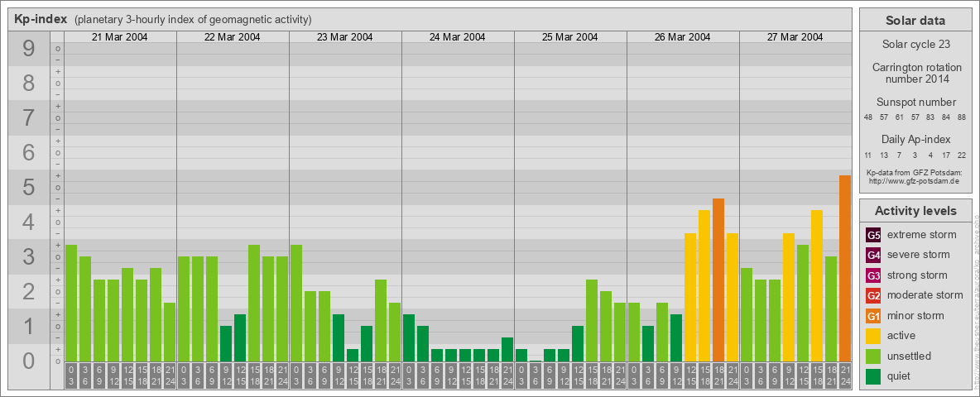Select the 26 Mar 2004 date header

[683, 36]
